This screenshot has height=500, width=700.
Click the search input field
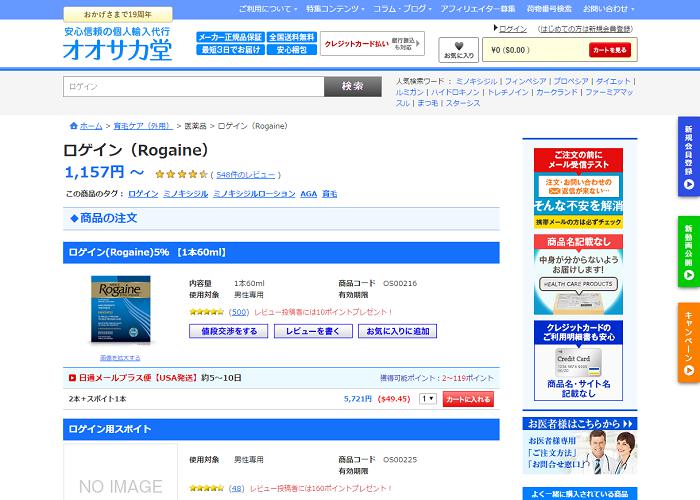point(194,87)
